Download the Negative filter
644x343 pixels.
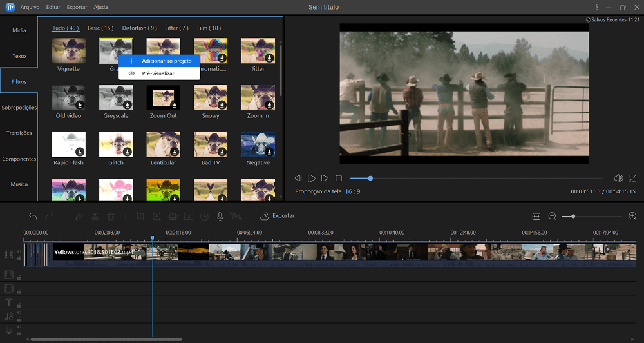(269, 152)
